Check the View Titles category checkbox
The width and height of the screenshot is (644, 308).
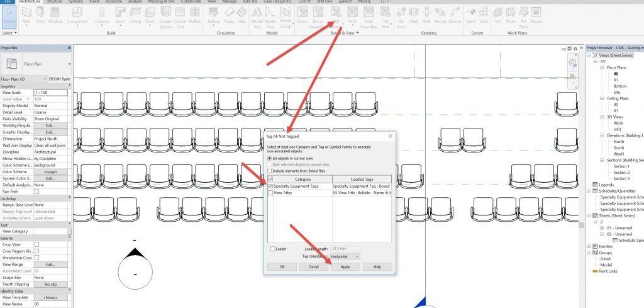click(270, 193)
